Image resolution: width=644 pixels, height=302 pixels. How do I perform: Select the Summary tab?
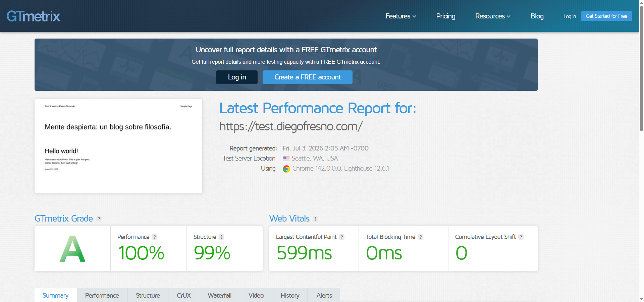(x=55, y=295)
